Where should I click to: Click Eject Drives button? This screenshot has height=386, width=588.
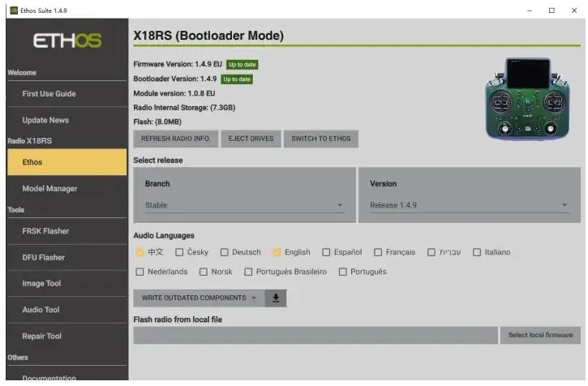[x=251, y=139]
